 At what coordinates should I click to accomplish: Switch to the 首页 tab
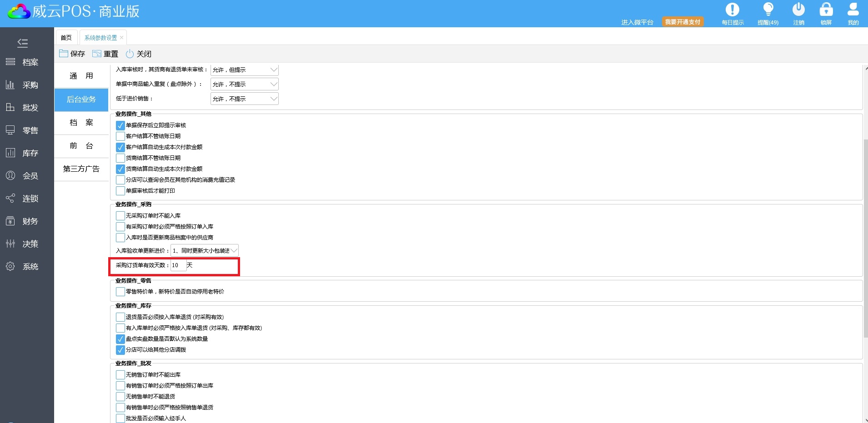click(66, 38)
